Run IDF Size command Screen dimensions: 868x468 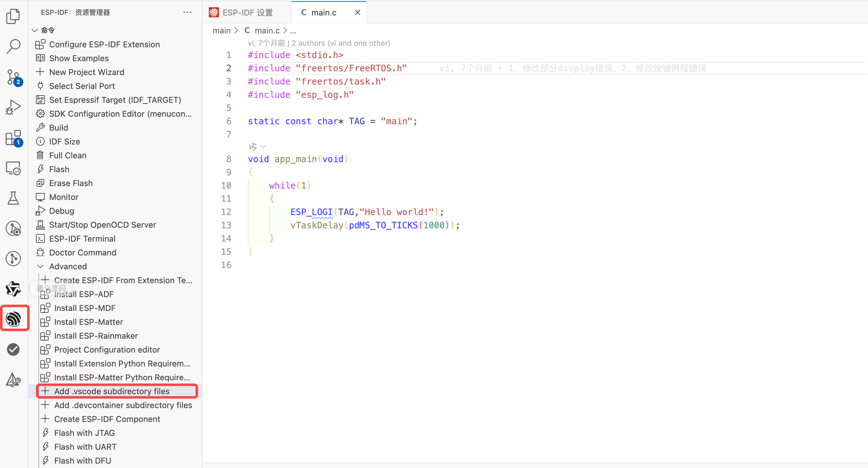[64, 141]
